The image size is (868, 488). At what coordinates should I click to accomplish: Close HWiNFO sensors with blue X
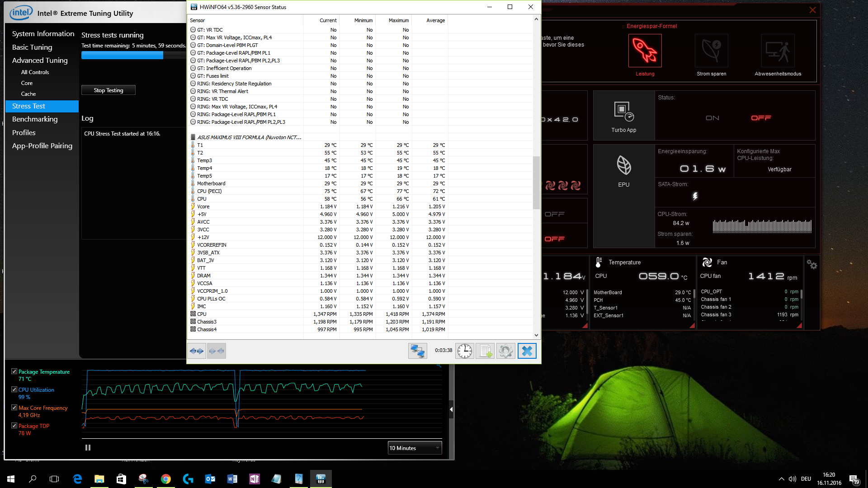(527, 351)
